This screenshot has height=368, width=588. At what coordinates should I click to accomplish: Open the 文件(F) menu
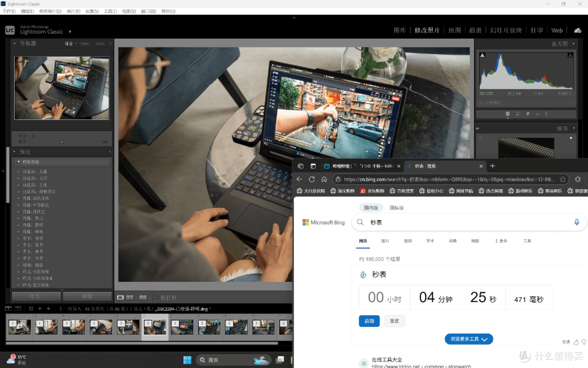click(x=9, y=11)
